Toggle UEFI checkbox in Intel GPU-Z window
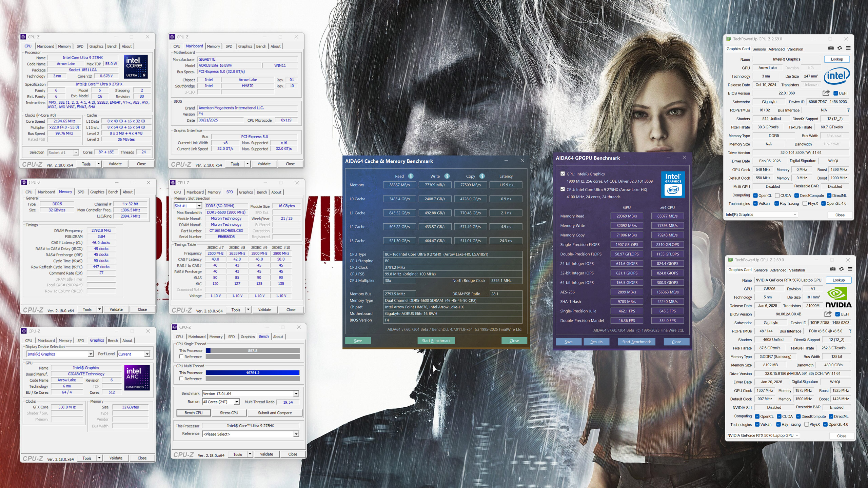The height and width of the screenshot is (488, 868). click(836, 93)
